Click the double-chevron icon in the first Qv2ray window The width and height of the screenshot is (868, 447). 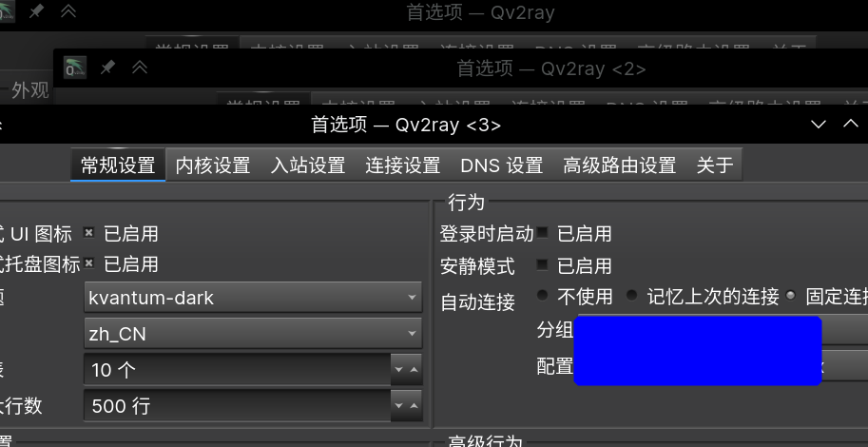[x=68, y=11]
